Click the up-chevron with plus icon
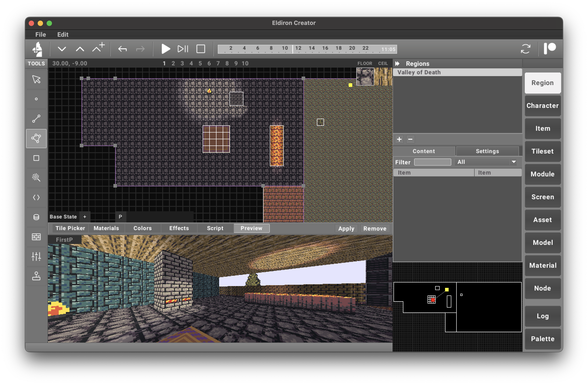The width and height of the screenshot is (588, 385). (98, 48)
